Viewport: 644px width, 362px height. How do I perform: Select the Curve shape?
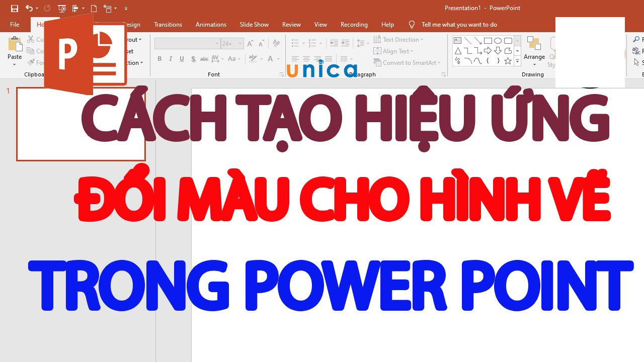coord(478,61)
